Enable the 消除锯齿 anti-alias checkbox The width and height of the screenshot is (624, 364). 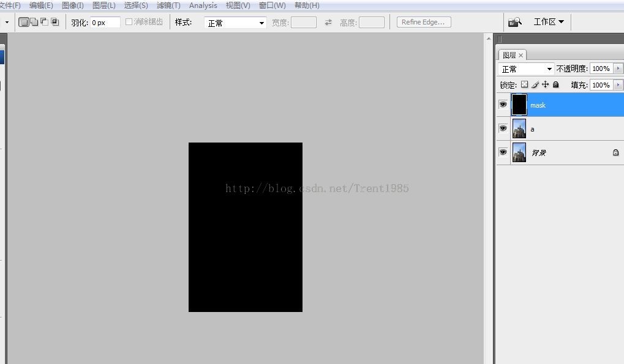129,22
